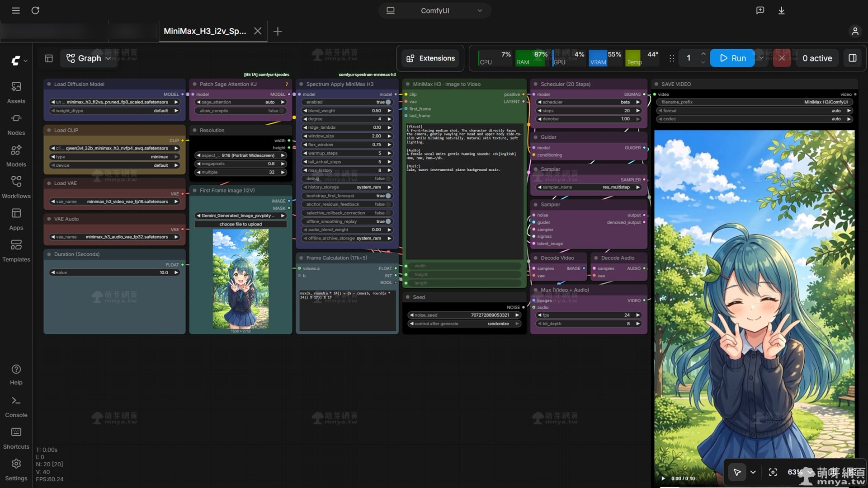This screenshot has width=868, height=488.
Task: Toggle the right side panel icon
Action: tap(853, 58)
